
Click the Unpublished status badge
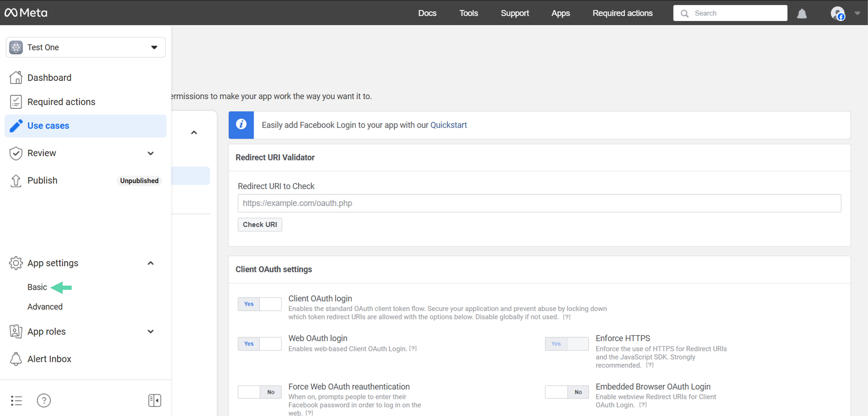[x=139, y=181]
